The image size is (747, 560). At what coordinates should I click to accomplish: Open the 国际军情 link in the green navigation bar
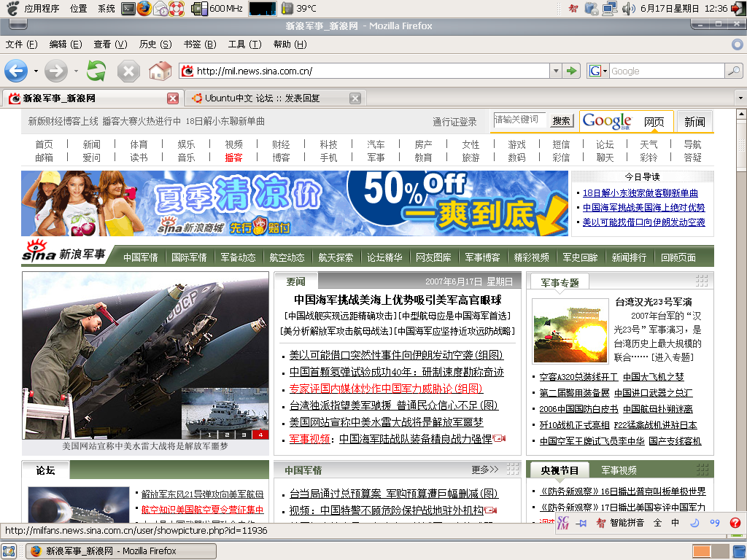click(189, 257)
